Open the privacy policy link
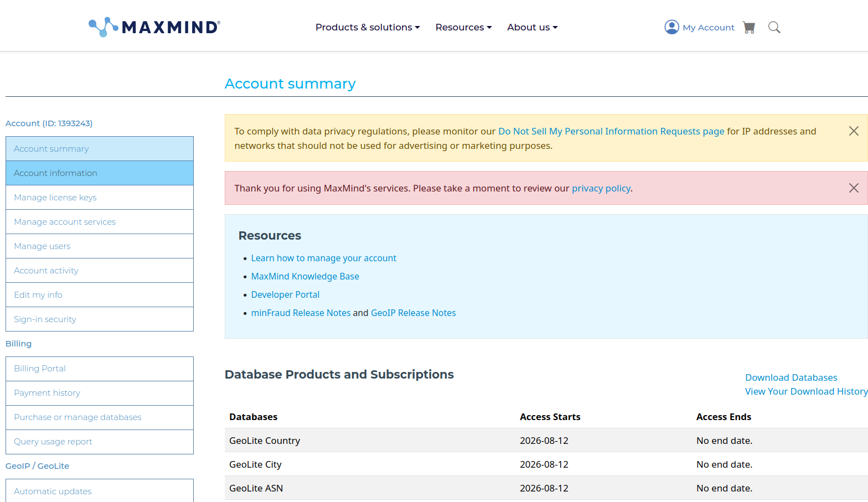The width and height of the screenshot is (868, 502). (x=601, y=188)
